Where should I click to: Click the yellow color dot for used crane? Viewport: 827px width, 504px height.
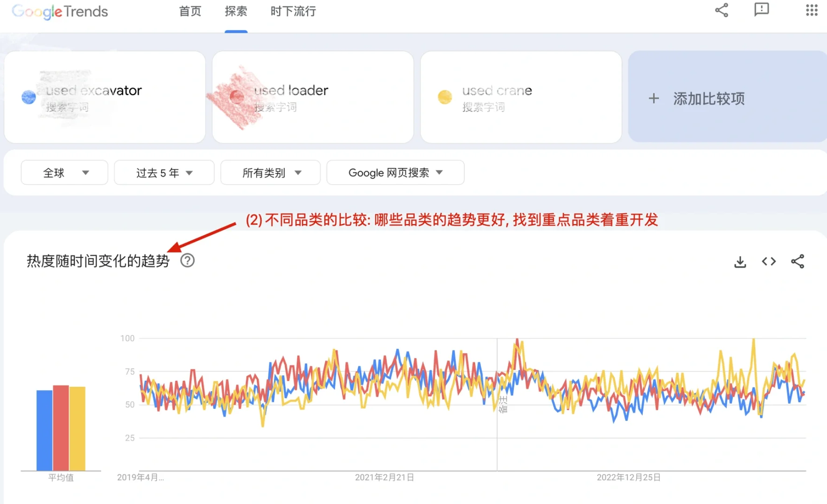pyautogui.click(x=445, y=97)
